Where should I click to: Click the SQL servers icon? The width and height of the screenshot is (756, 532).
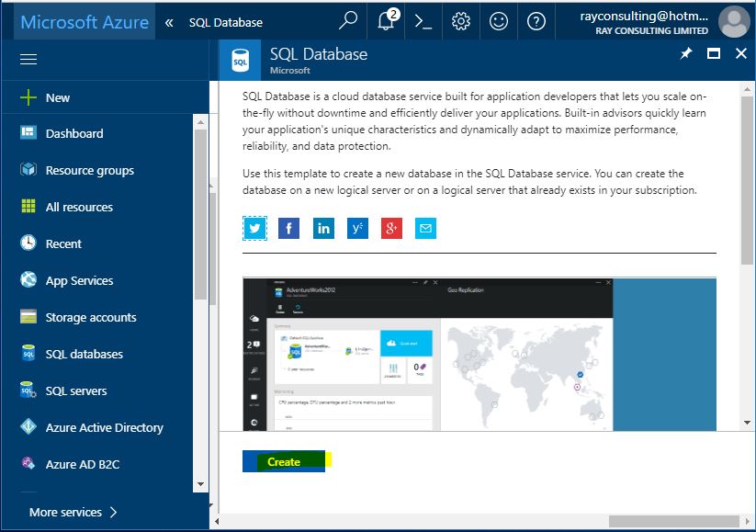pyautogui.click(x=28, y=390)
